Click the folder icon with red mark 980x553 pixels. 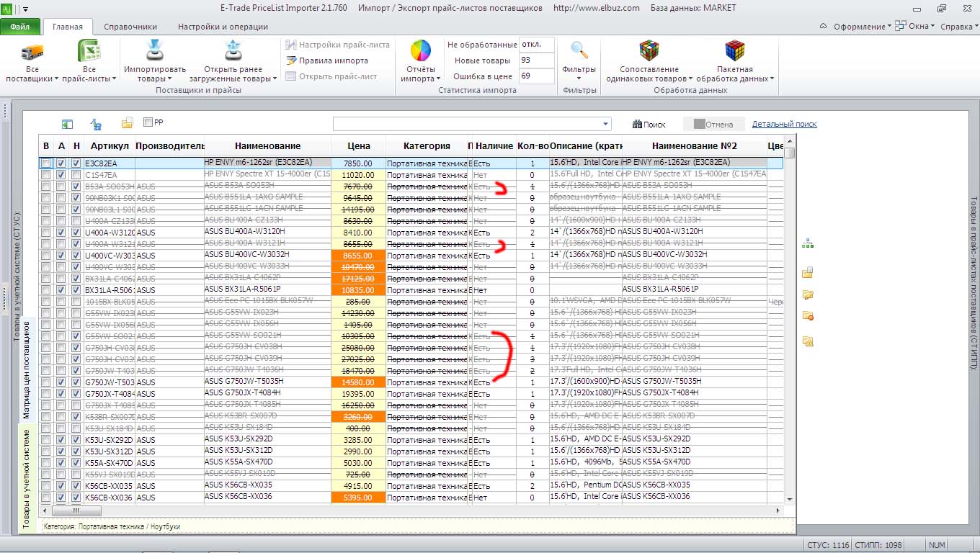tap(808, 316)
